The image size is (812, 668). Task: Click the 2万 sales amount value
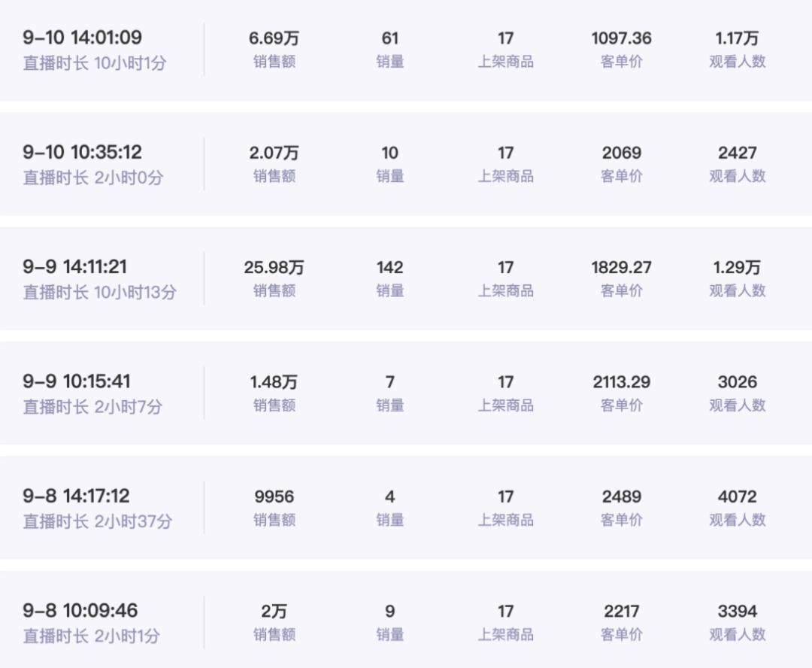pyautogui.click(x=274, y=612)
